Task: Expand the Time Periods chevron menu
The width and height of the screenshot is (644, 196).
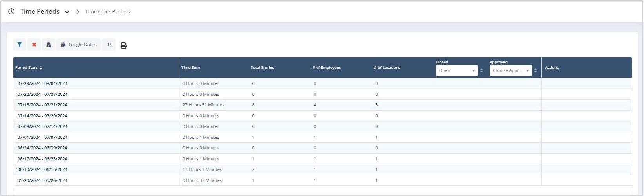Action: (x=67, y=12)
